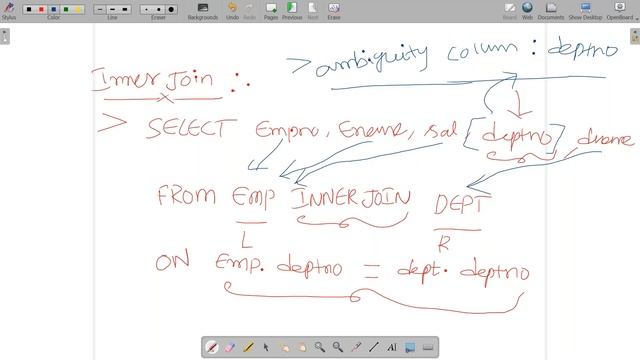Go to the Previous page
The image size is (640, 360).
click(292, 11)
